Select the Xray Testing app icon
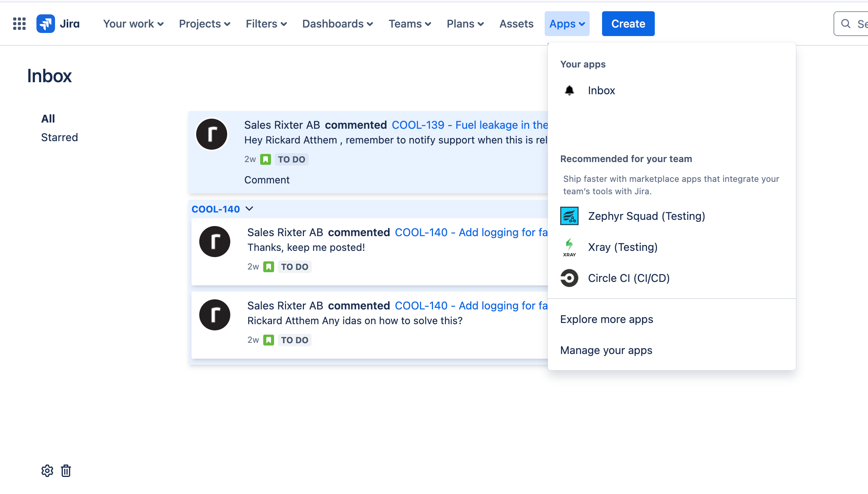 click(569, 247)
